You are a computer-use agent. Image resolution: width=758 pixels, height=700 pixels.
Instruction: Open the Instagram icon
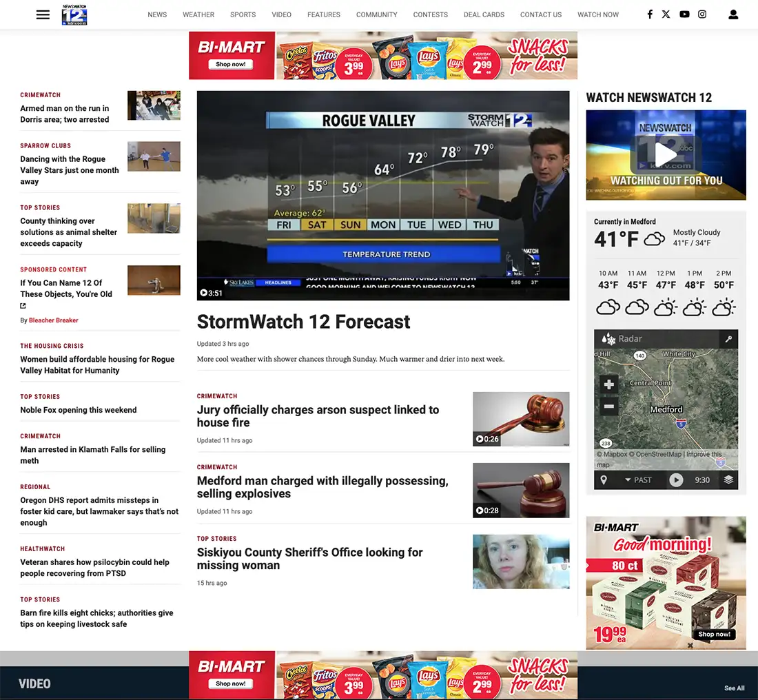(702, 14)
